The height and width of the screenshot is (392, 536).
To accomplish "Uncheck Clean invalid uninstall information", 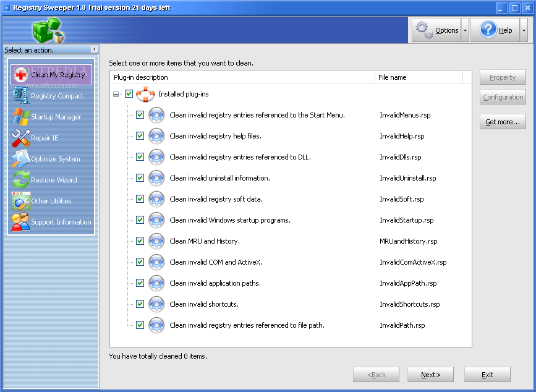I will point(140,177).
